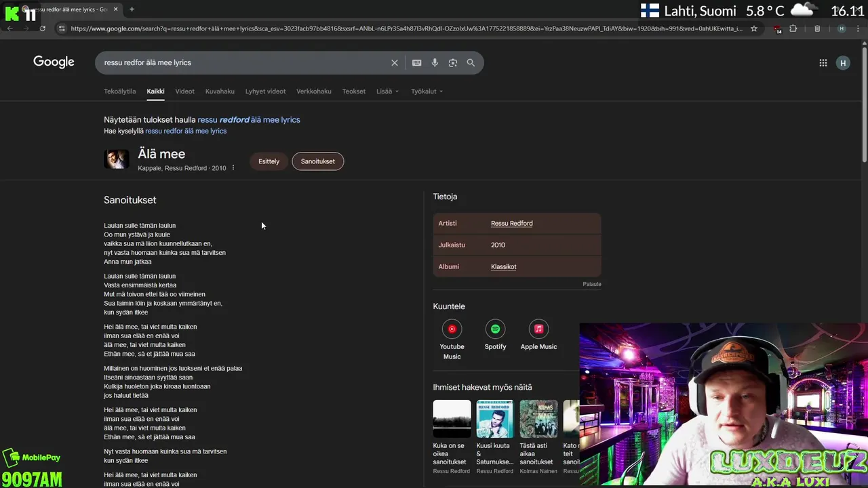The height and width of the screenshot is (488, 868).
Task: Click lyric line Vasta ensimmäistä kertaa
Action: [x=140, y=285]
